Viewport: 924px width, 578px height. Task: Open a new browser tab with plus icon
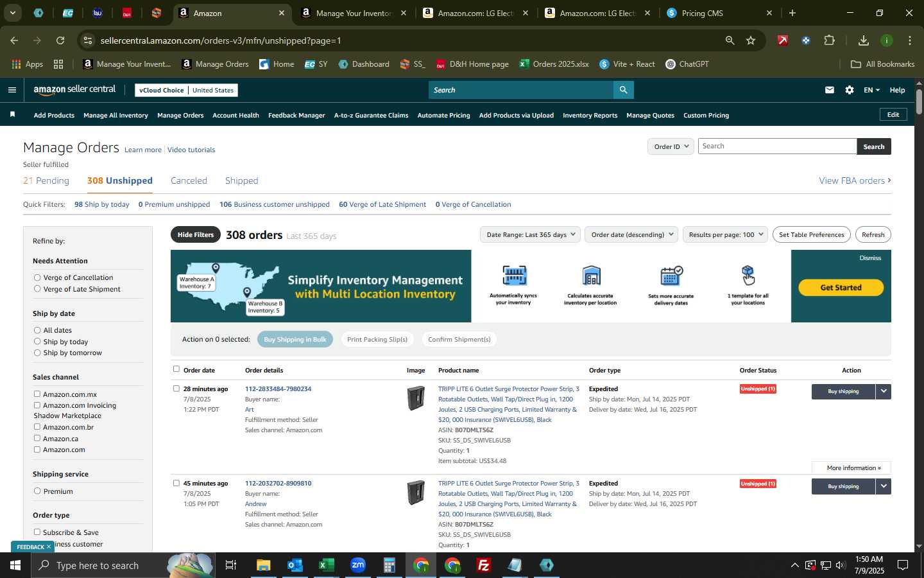(x=792, y=13)
